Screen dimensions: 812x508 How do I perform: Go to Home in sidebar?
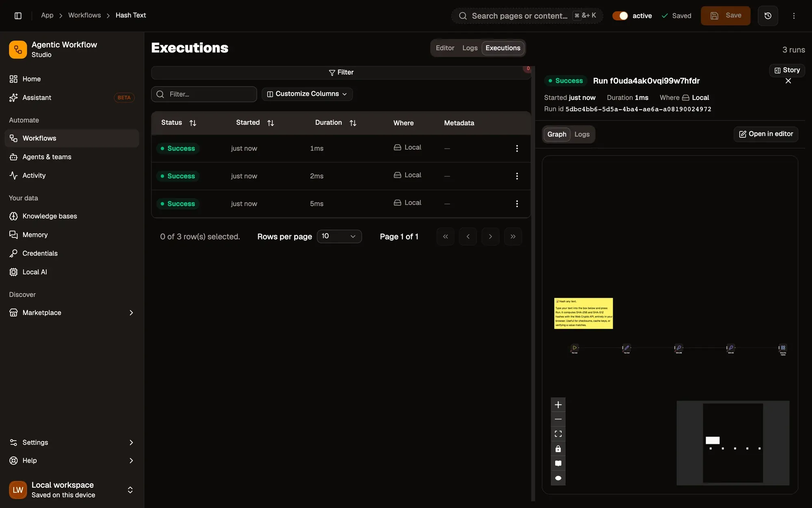coord(72,79)
